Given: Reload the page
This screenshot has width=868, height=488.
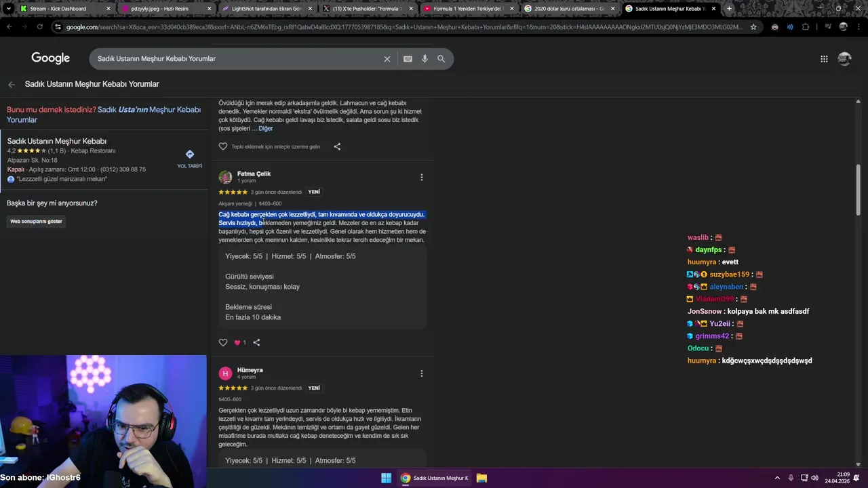Looking at the screenshot, I should [x=40, y=26].
